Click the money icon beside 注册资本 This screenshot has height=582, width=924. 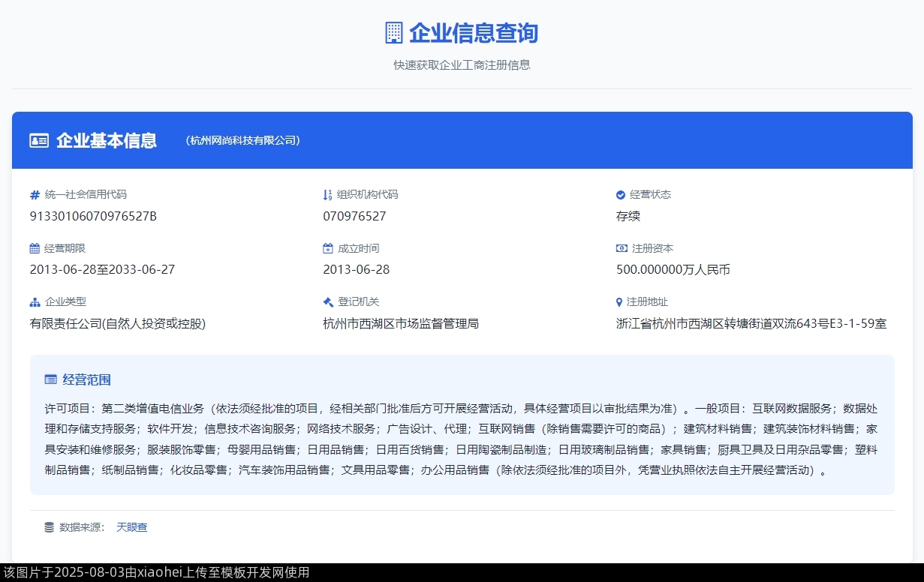coord(622,248)
